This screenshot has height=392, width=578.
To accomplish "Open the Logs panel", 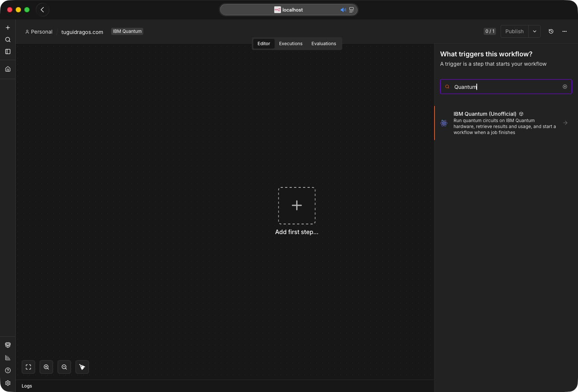I will pyautogui.click(x=27, y=386).
